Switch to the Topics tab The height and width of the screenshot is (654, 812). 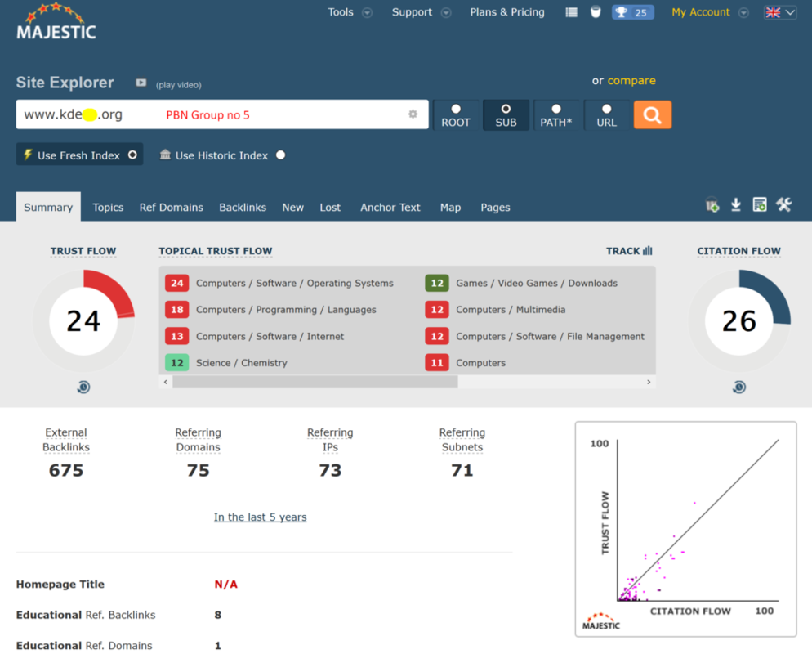(108, 208)
